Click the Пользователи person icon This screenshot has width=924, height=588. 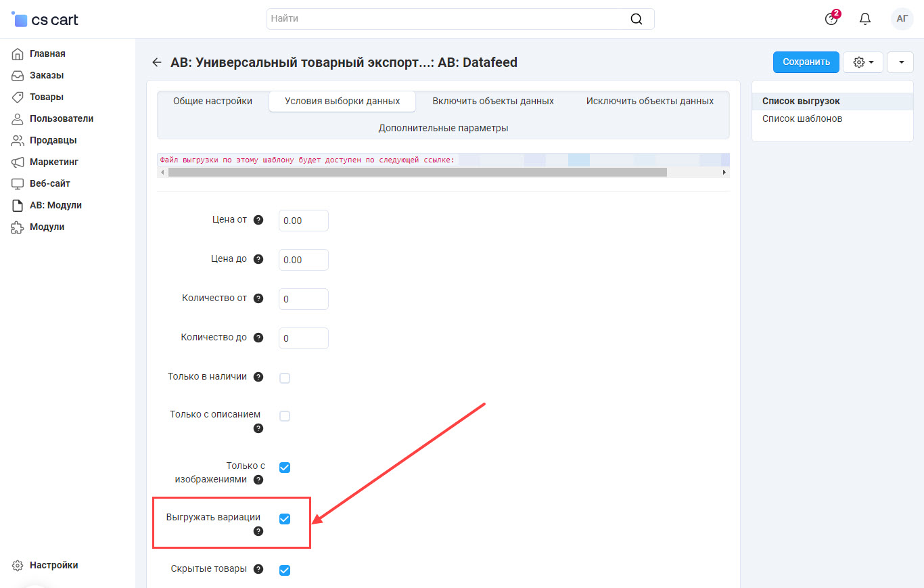coord(18,118)
